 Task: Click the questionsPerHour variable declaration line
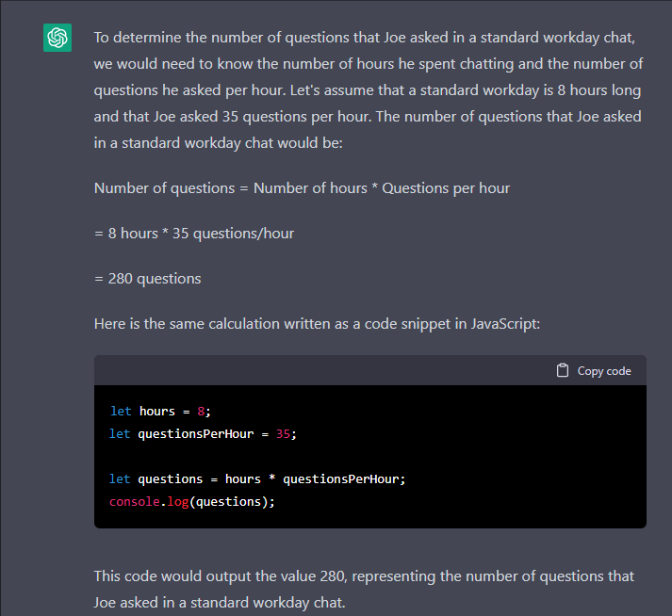point(203,434)
